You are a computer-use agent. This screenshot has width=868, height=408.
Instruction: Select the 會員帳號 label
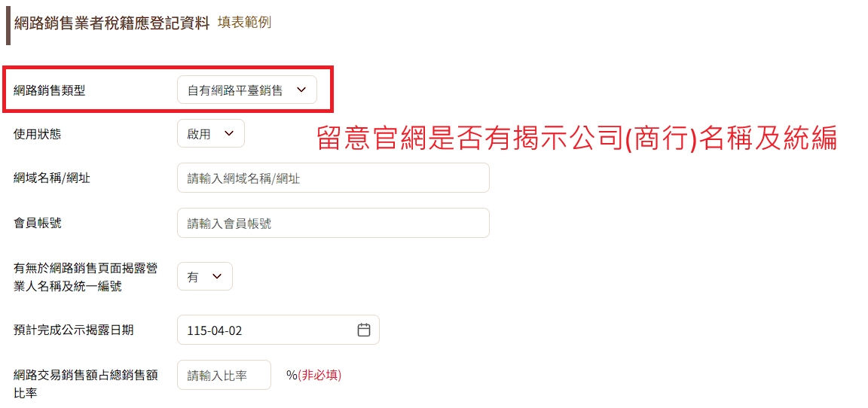38,224
